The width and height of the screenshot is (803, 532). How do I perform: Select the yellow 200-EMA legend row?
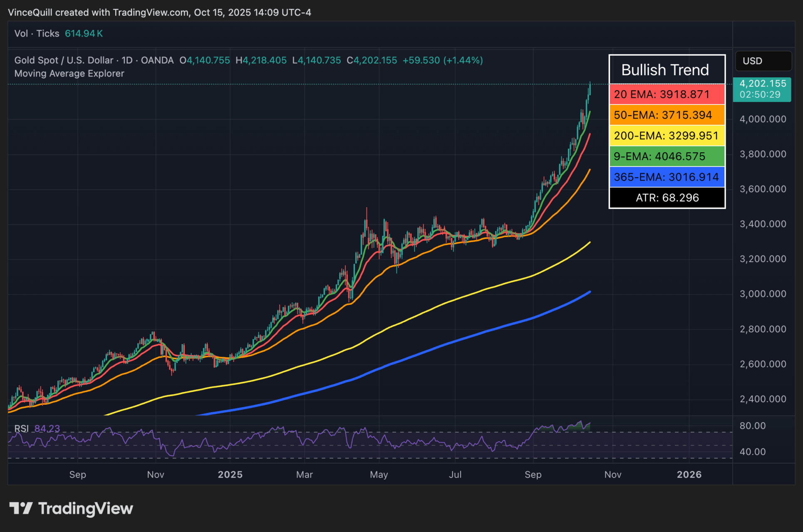667,136
